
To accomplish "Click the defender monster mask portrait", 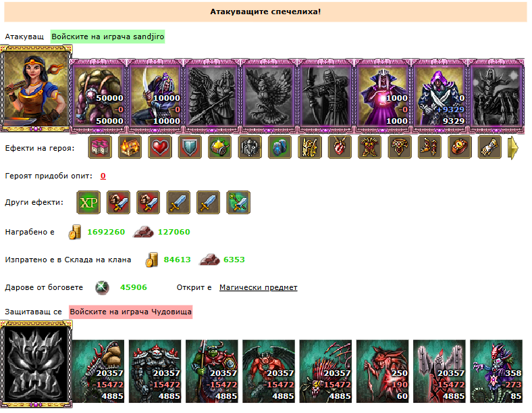I will [36, 364].
